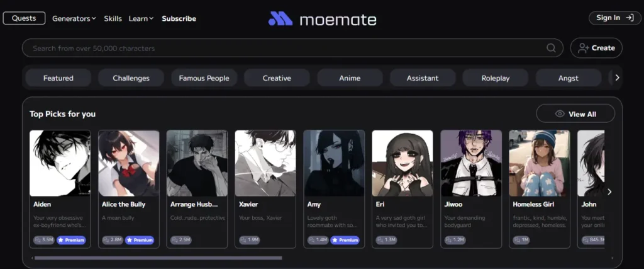
Task: Open the Learn dropdown menu
Action: [141, 18]
